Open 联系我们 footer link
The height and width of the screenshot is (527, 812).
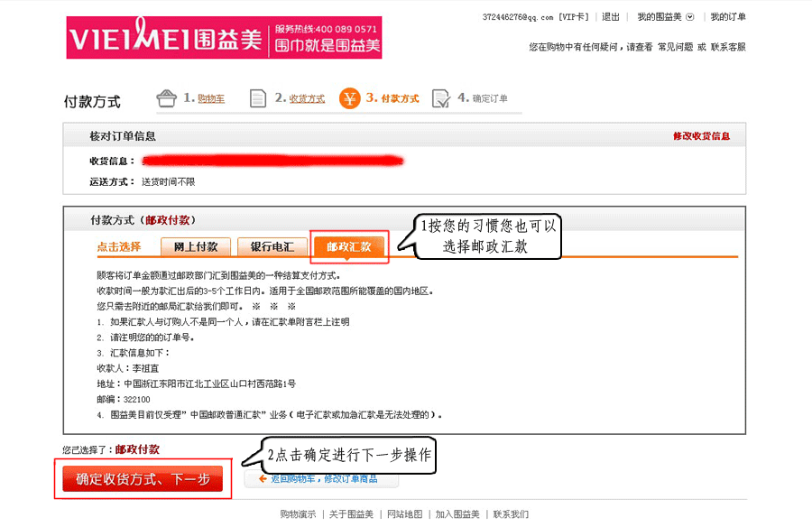point(511,514)
